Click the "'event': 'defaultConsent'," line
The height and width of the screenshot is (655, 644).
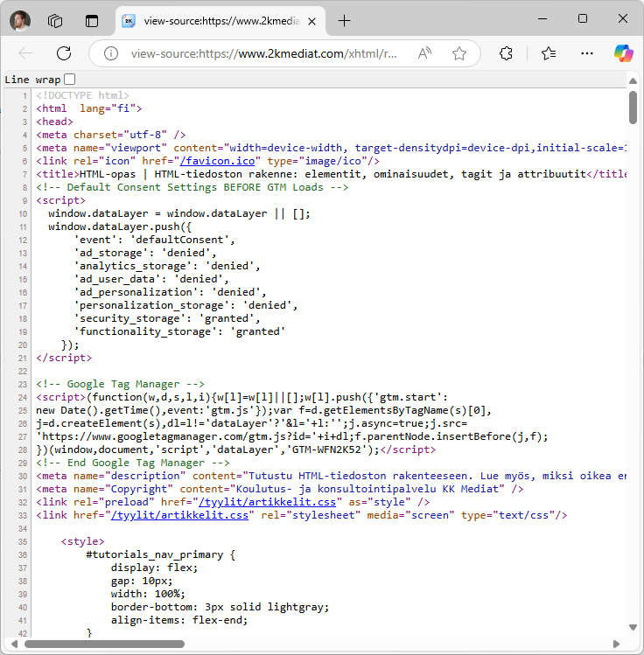point(155,240)
